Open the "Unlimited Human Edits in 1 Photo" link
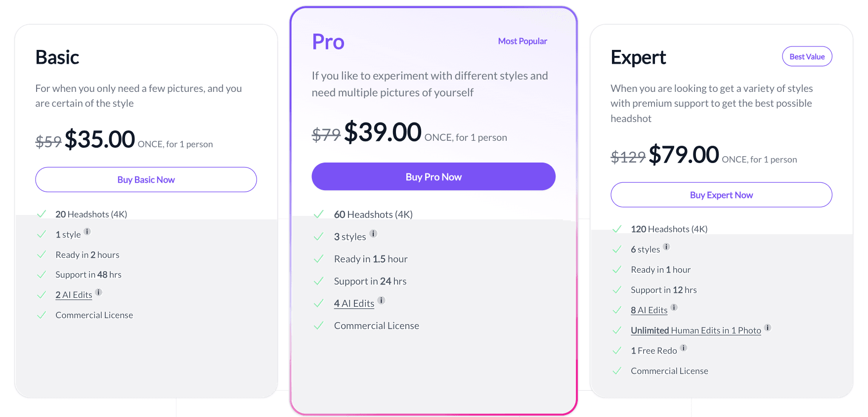 (695, 330)
